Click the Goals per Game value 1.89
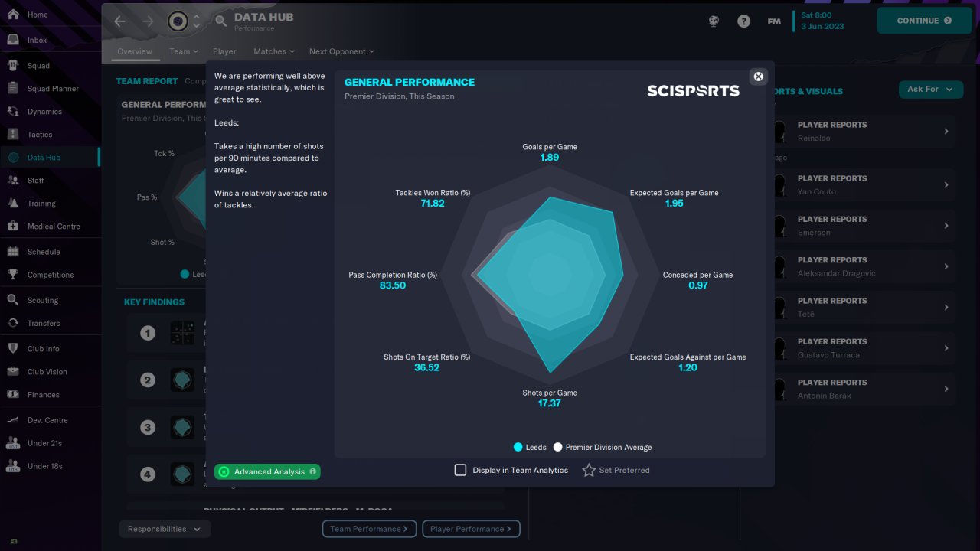980x551 pixels. tap(550, 158)
